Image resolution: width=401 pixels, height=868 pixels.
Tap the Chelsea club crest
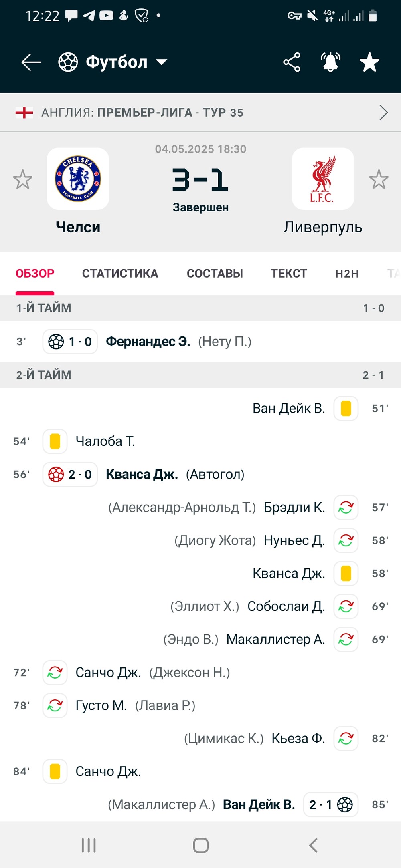point(78,179)
